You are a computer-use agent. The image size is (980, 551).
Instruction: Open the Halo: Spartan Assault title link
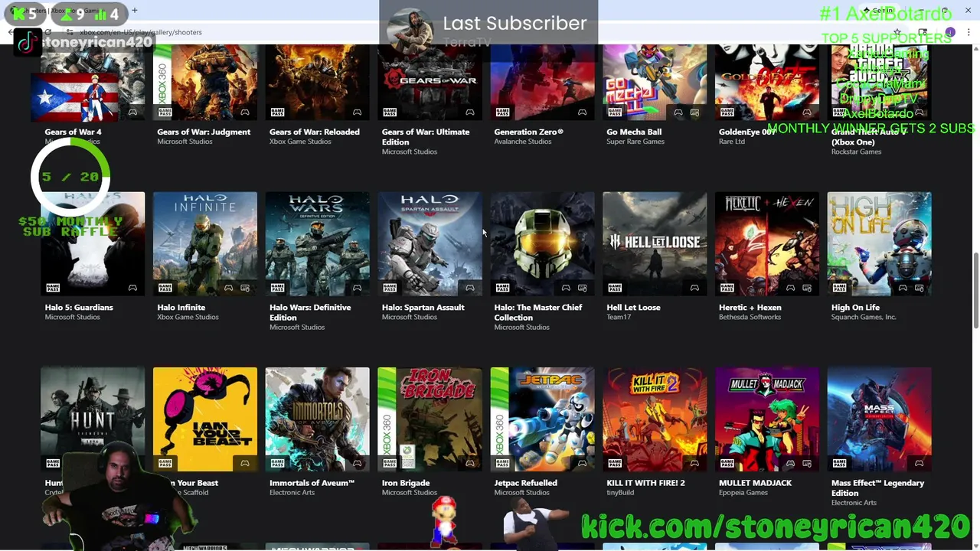pyautogui.click(x=423, y=308)
